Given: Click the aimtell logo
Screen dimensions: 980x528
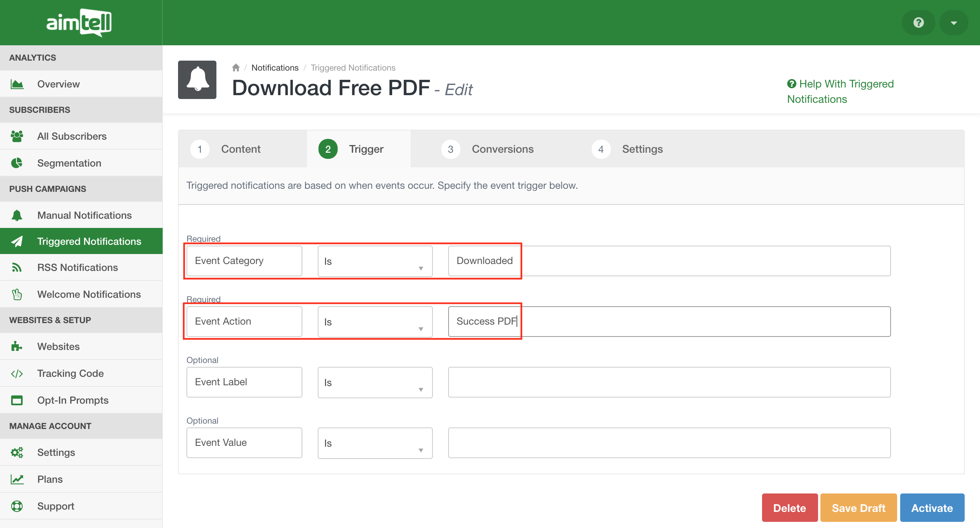Looking at the screenshot, I should coord(79,22).
